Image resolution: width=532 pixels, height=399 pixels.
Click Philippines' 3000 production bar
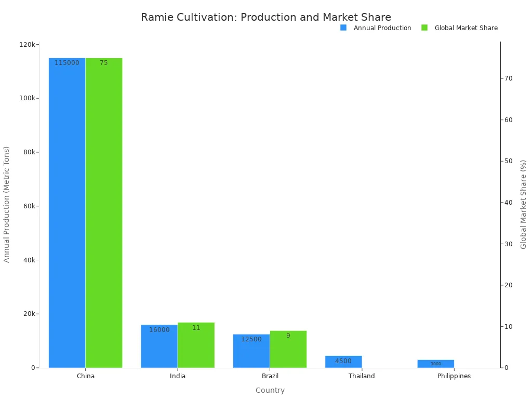pyautogui.click(x=436, y=364)
